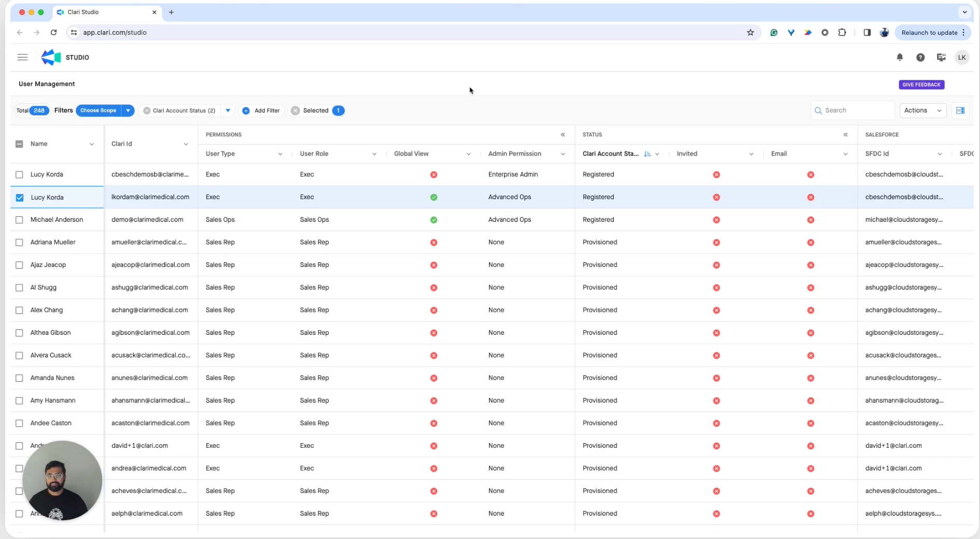Open the Admin Permission column chevron
This screenshot has width=980, height=539.
coord(563,154)
